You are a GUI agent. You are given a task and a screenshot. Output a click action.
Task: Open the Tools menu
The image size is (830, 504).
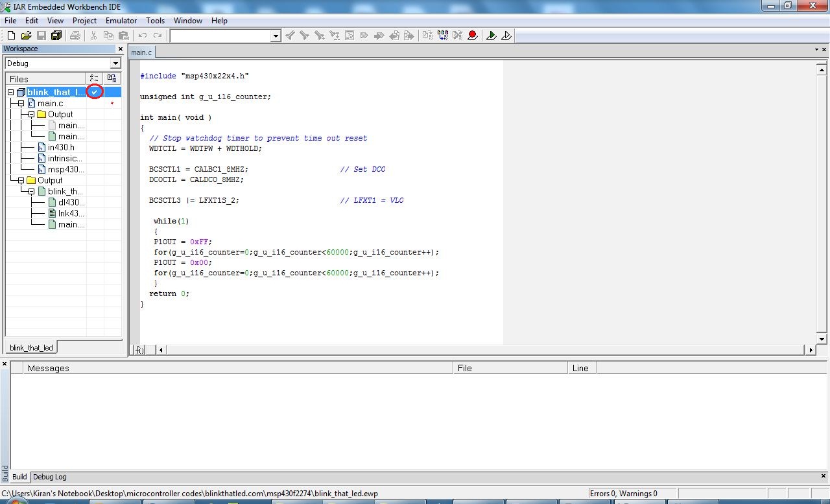(156, 21)
